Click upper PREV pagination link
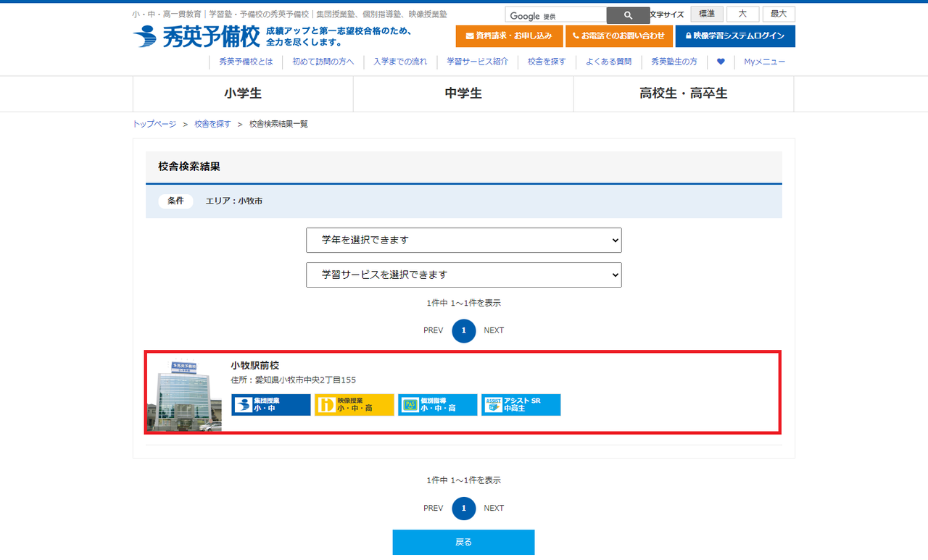This screenshot has width=928, height=560. click(x=433, y=330)
